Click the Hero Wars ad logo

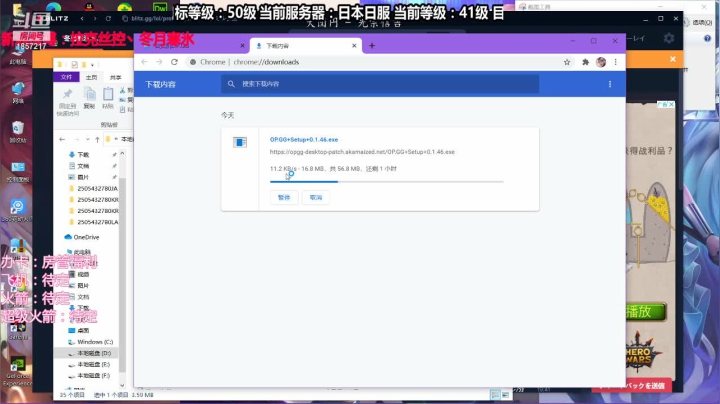tap(640, 355)
